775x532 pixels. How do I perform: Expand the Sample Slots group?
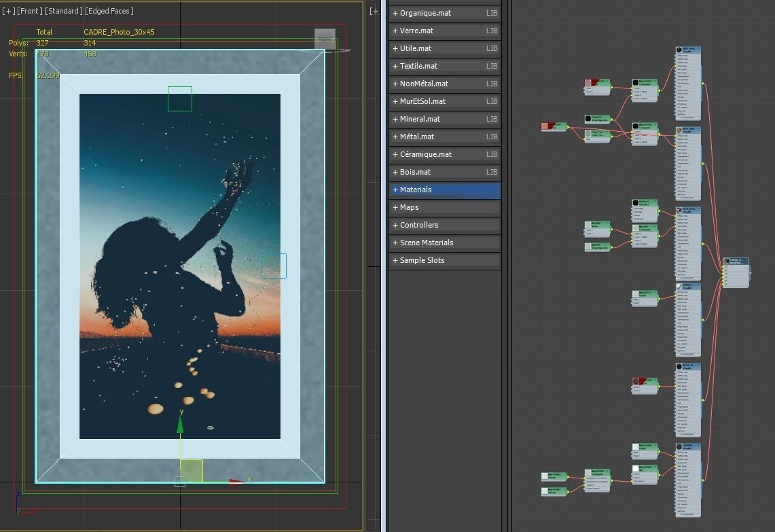point(444,260)
